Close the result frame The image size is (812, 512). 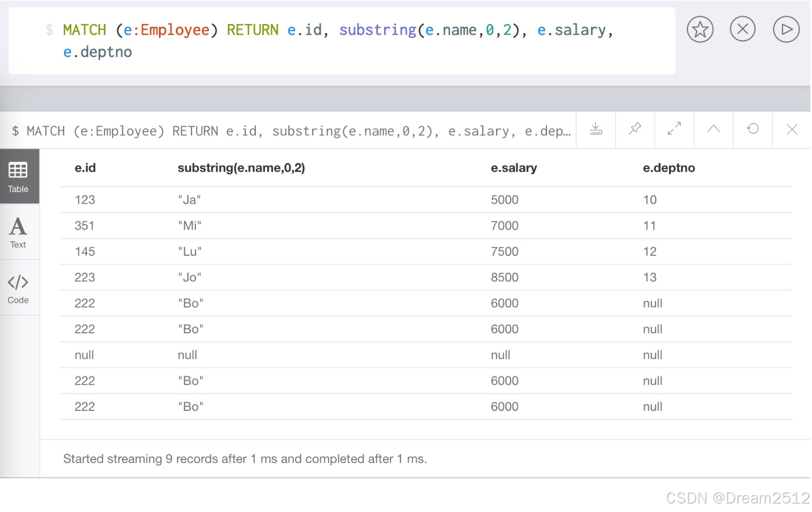(x=792, y=129)
